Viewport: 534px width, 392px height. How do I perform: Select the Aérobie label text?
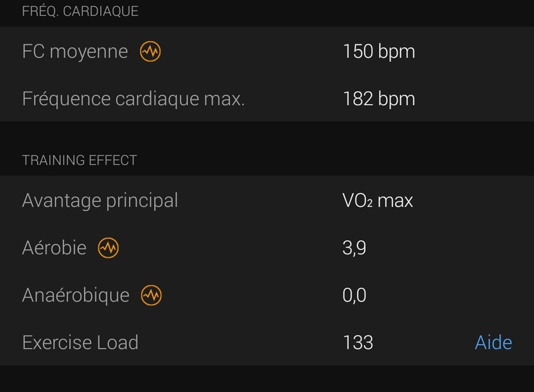pos(54,247)
